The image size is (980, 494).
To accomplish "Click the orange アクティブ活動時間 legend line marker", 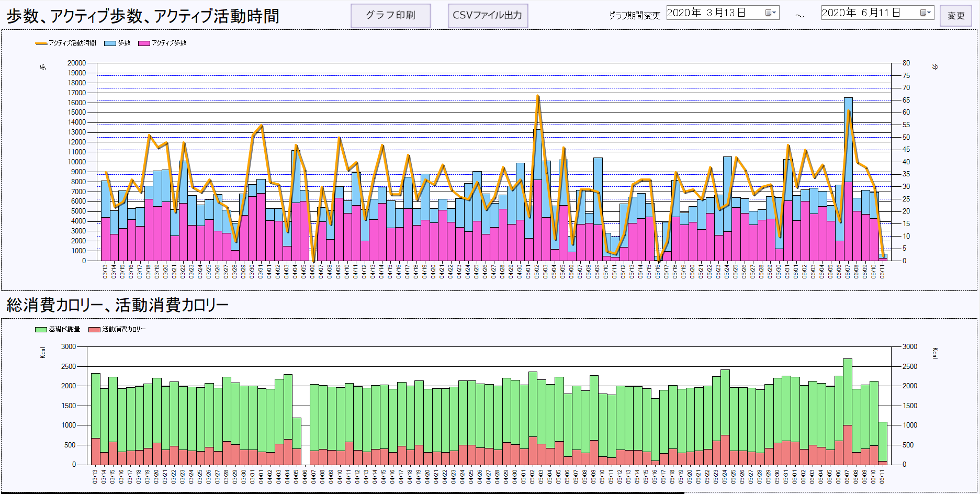I will tap(41, 43).
